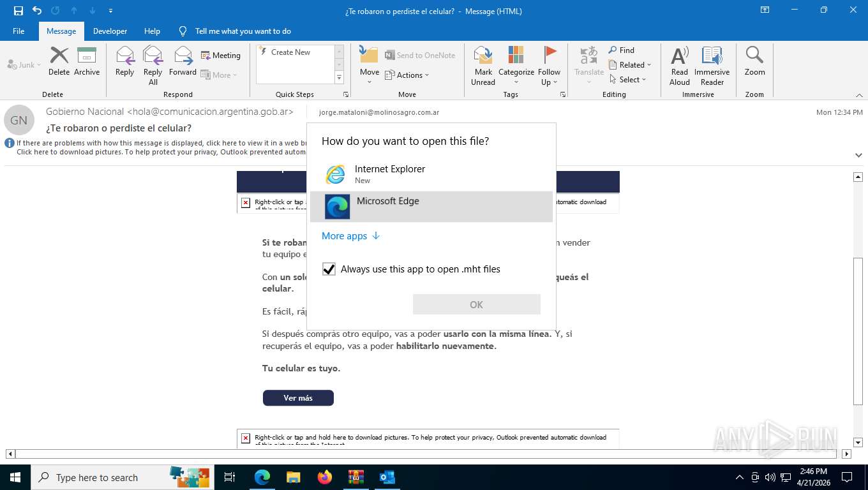Click Find in Editing group
Screen dimensions: 868x490
click(x=621, y=50)
